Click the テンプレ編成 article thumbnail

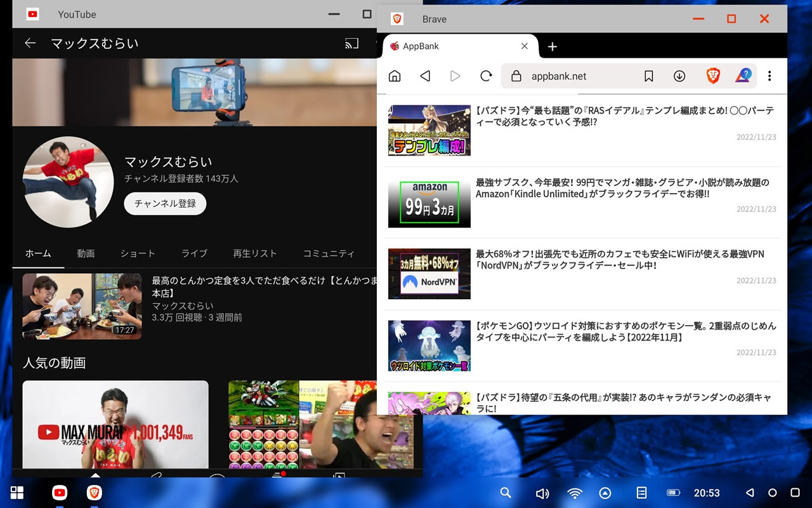click(x=429, y=130)
